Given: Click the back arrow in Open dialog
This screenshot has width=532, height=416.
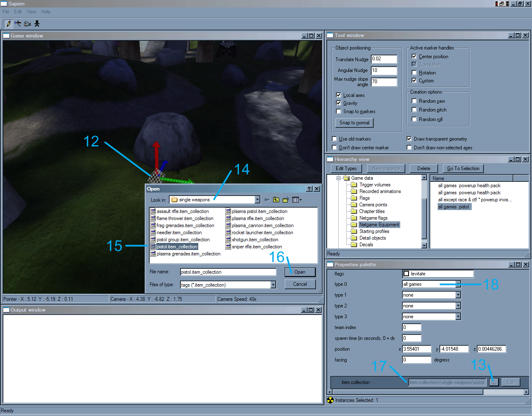Looking at the screenshot, I should coord(267,200).
